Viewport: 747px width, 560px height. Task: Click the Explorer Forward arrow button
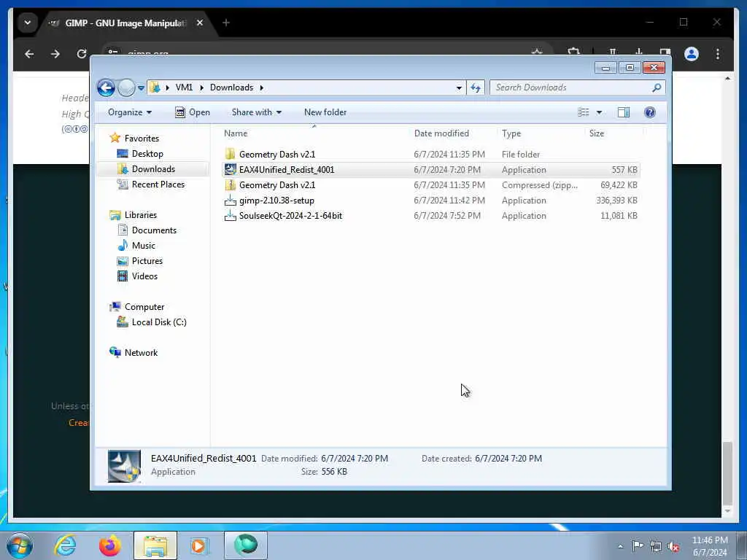coord(125,87)
